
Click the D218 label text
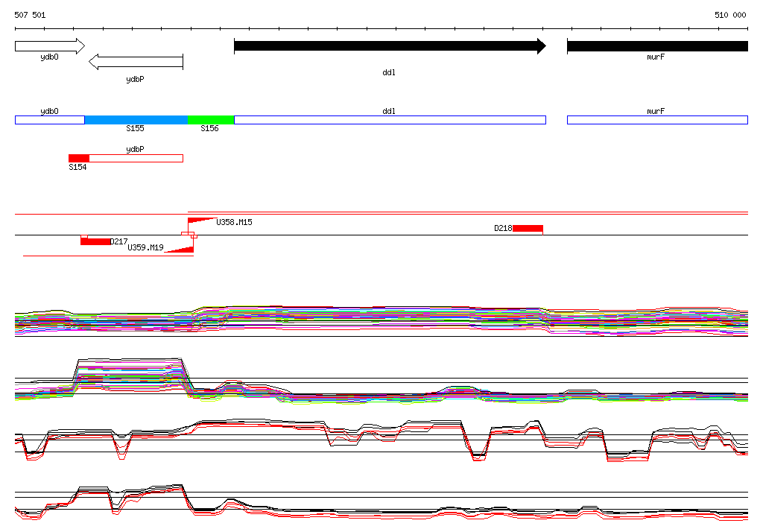pyautogui.click(x=503, y=228)
